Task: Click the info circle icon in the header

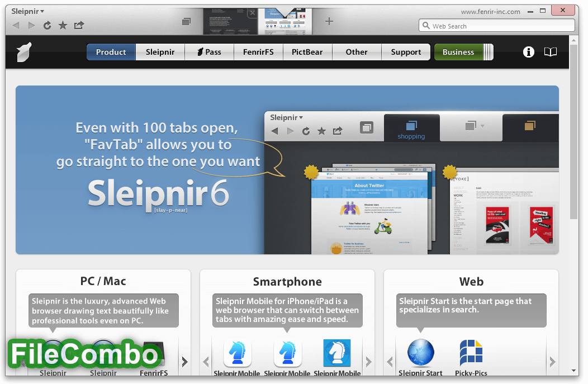Action: [528, 52]
